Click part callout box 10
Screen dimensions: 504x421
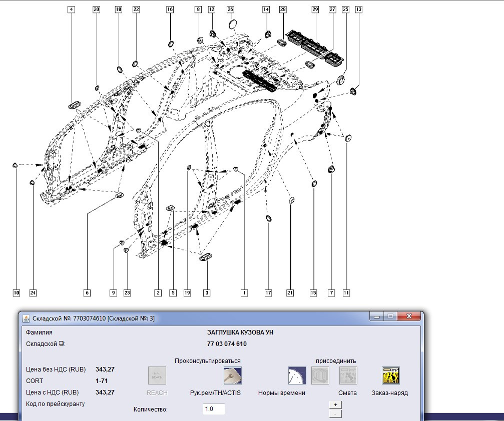[x=17, y=292]
